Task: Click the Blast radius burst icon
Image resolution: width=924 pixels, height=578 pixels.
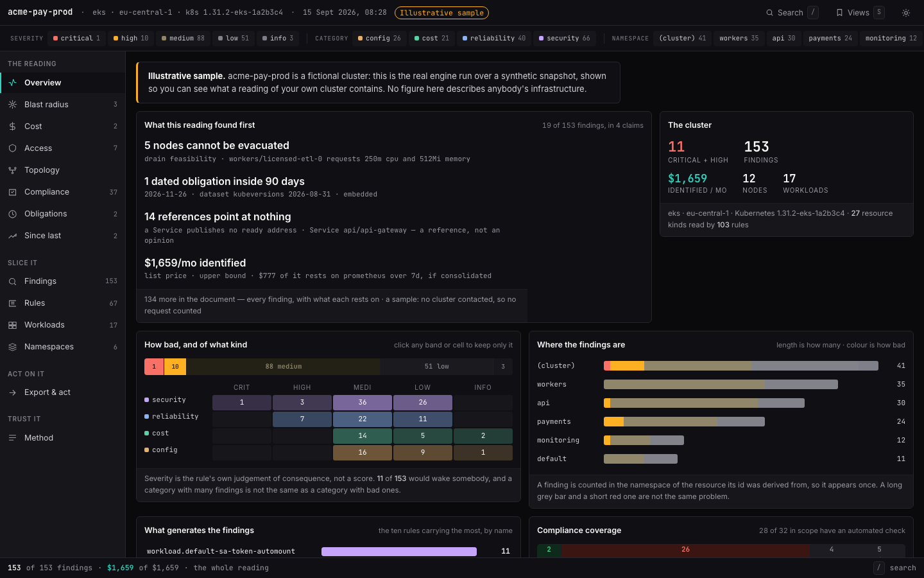Action: point(12,105)
